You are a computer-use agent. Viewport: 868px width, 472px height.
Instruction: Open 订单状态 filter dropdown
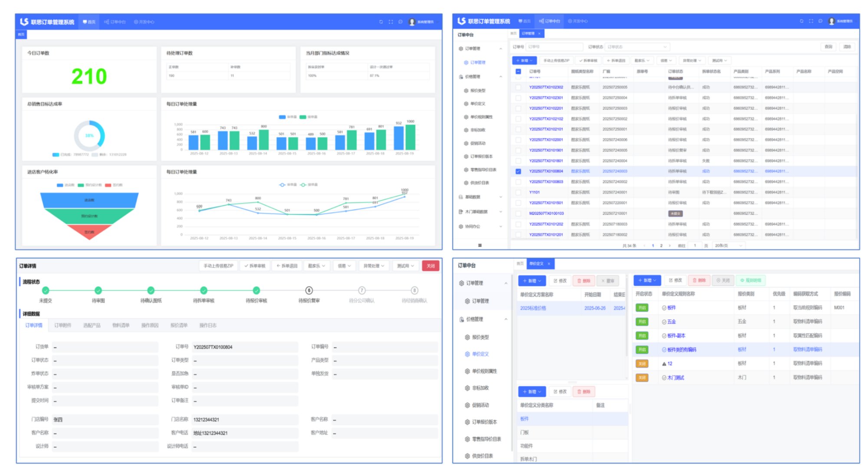tap(637, 47)
